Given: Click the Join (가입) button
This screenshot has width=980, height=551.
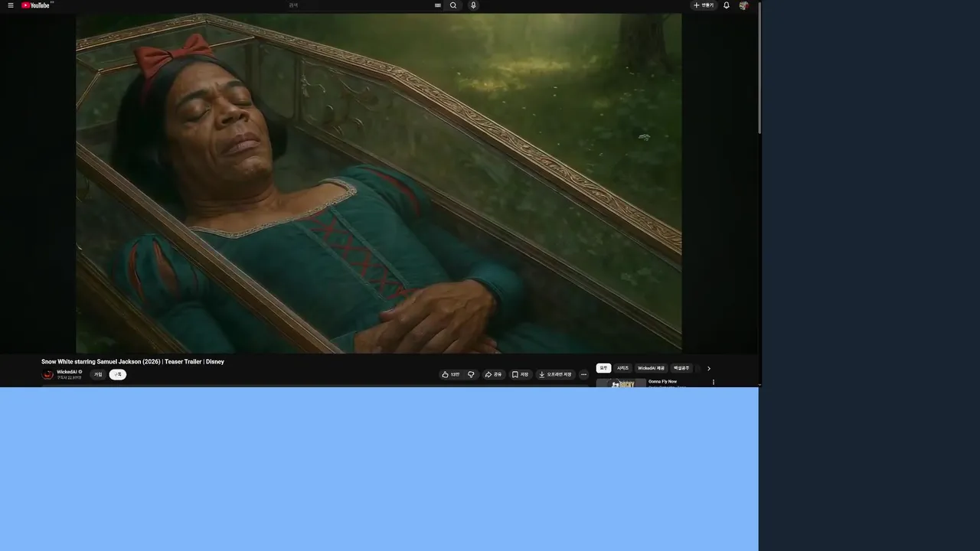Looking at the screenshot, I should [98, 375].
